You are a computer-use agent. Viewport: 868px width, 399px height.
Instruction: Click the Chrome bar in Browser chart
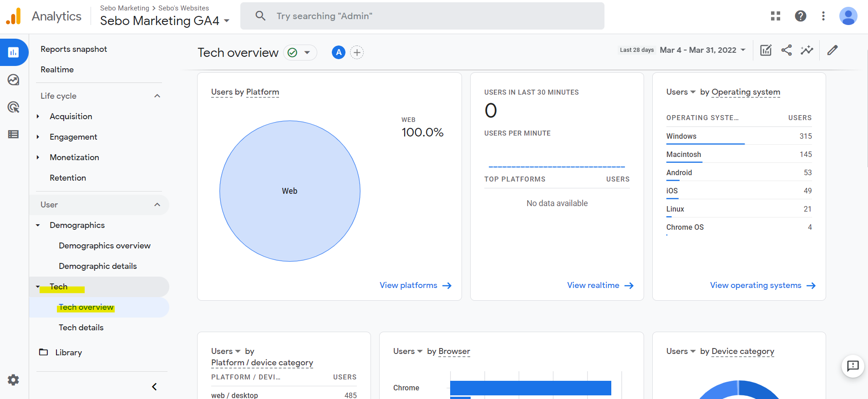(x=531, y=388)
